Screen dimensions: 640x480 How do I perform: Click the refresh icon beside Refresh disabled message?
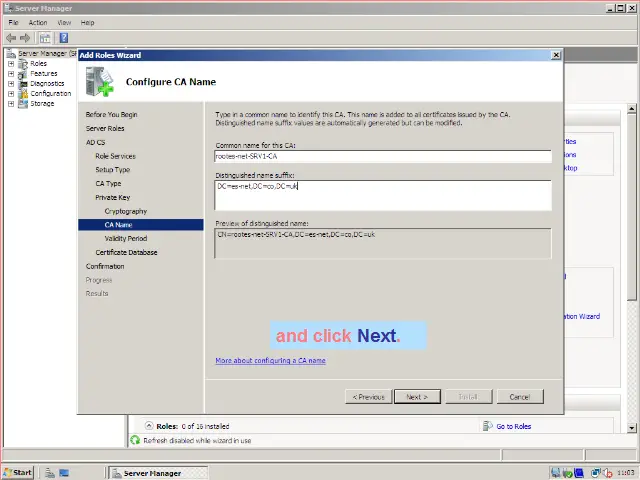pyautogui.click(x=135, y=440)
